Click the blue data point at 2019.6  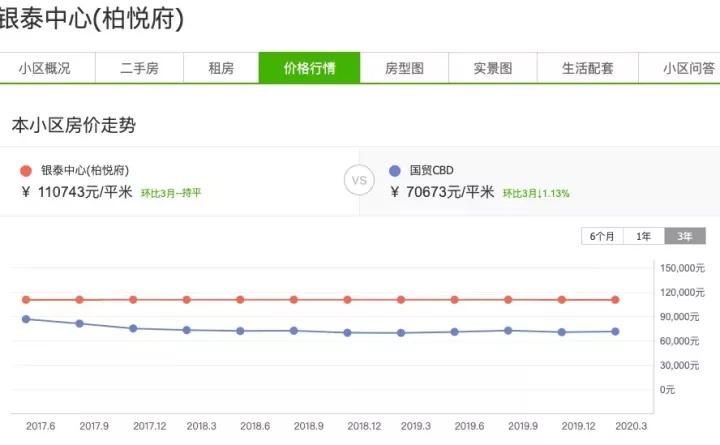tap(455, 332)
